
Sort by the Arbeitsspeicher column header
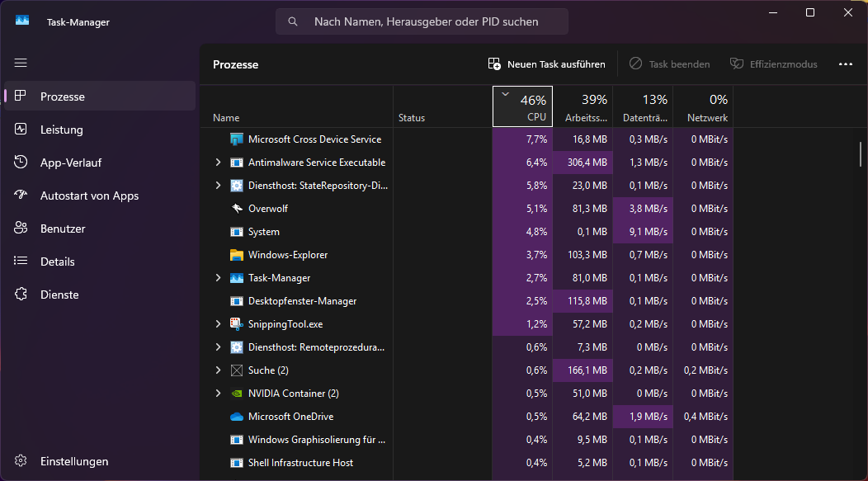point(583,107)
